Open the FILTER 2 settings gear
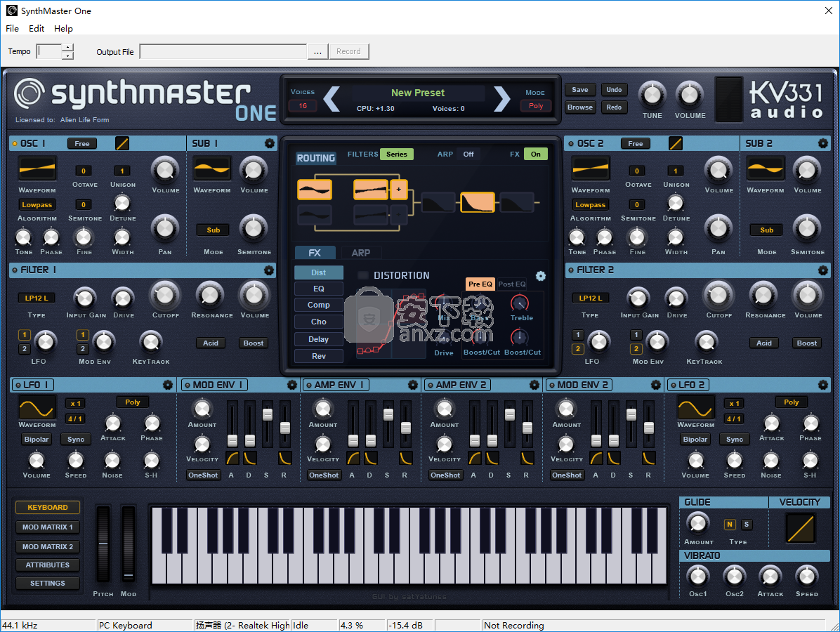Screen dimensions: 840x632 (x=823, y=270)
